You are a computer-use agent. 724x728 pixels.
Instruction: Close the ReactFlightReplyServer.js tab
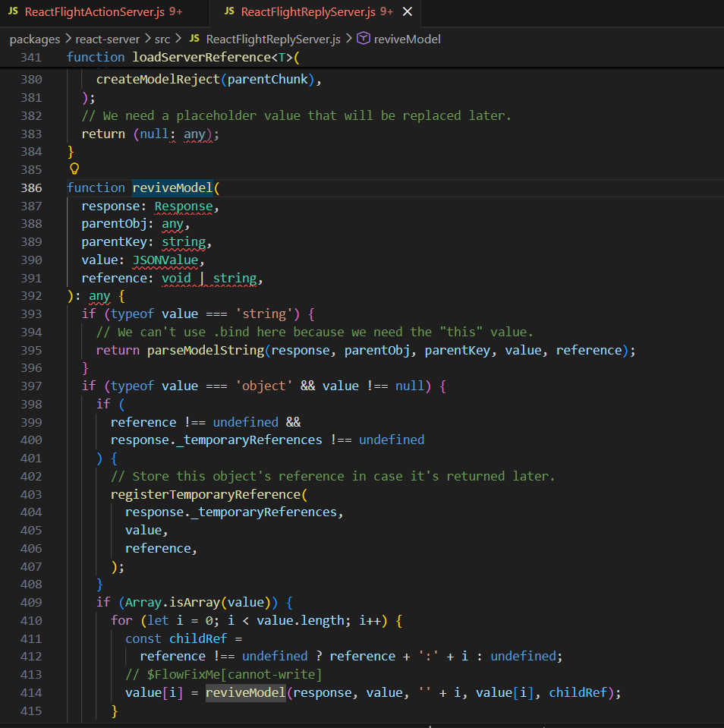pyautogui.click(x=408, y=12)
